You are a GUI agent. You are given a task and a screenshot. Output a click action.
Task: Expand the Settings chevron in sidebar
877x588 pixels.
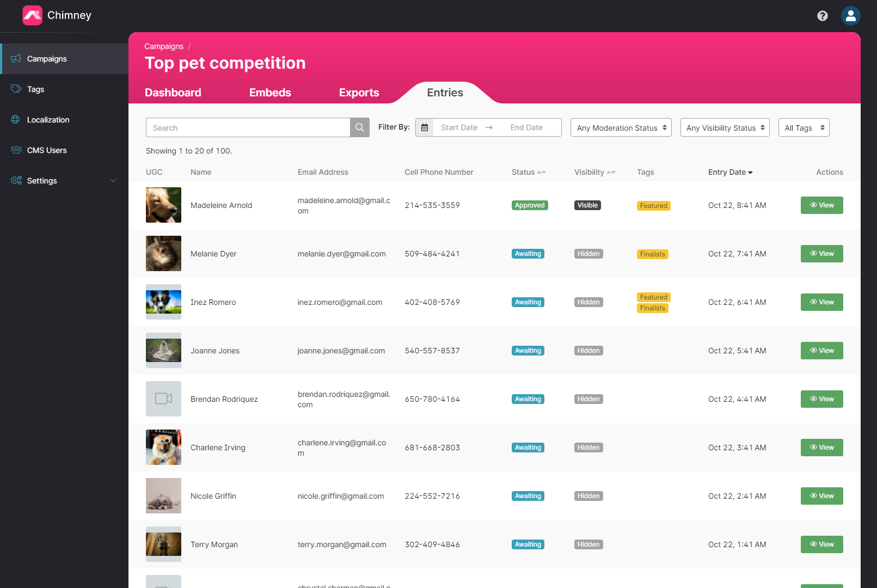tap(113, 181)
